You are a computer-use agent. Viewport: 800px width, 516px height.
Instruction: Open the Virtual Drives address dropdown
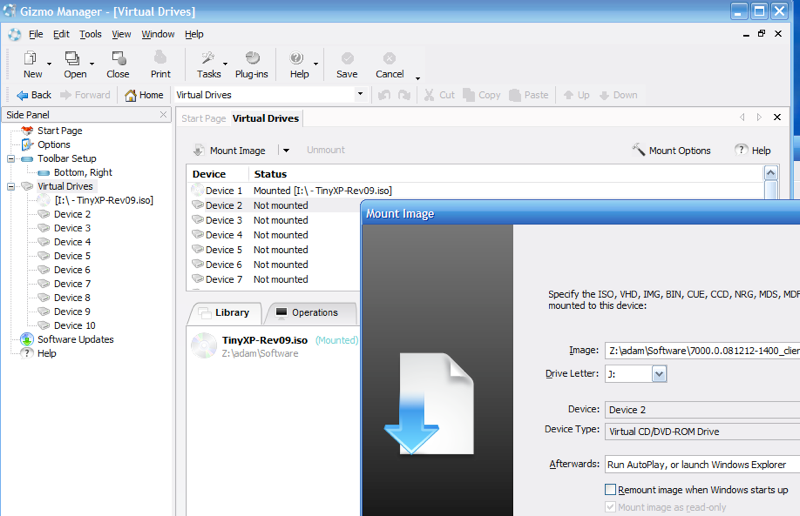click(x=360, y=95)
